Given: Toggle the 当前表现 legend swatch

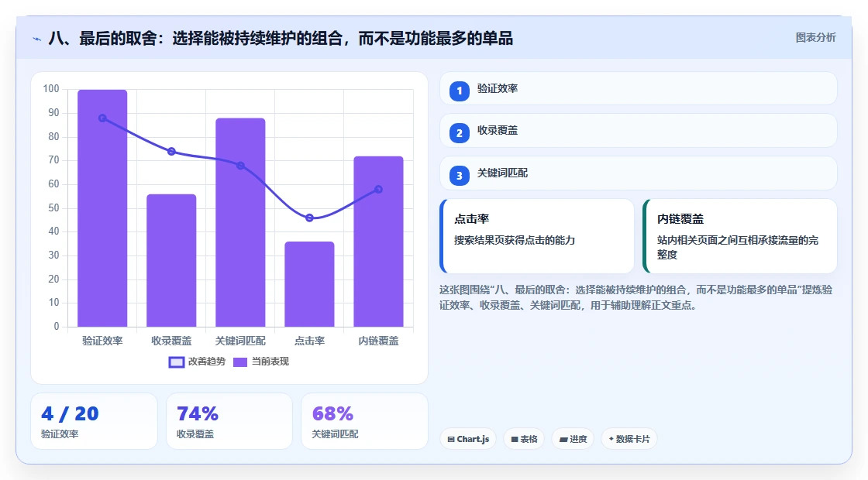Looking at the screenshot, I should coord(239,362).
